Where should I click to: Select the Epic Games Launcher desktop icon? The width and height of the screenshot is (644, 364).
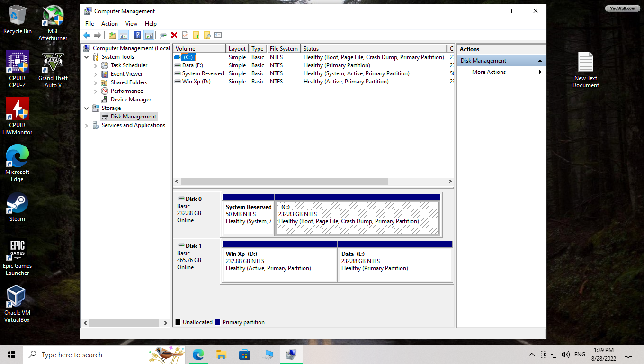(18, 257)
